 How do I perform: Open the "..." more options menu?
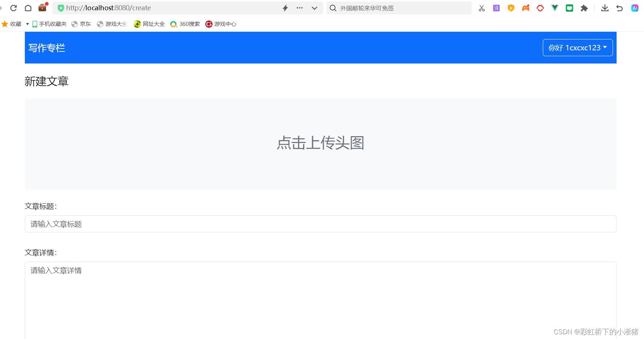[300, 8]
